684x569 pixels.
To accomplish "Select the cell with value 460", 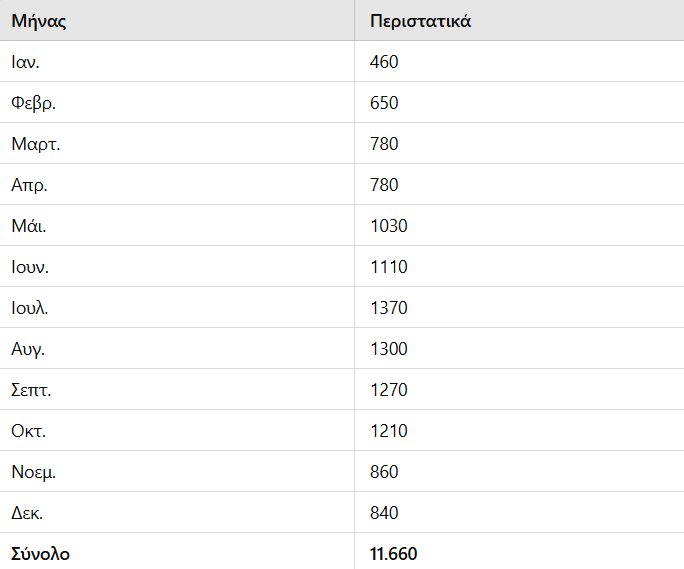I will pos(519,62).
